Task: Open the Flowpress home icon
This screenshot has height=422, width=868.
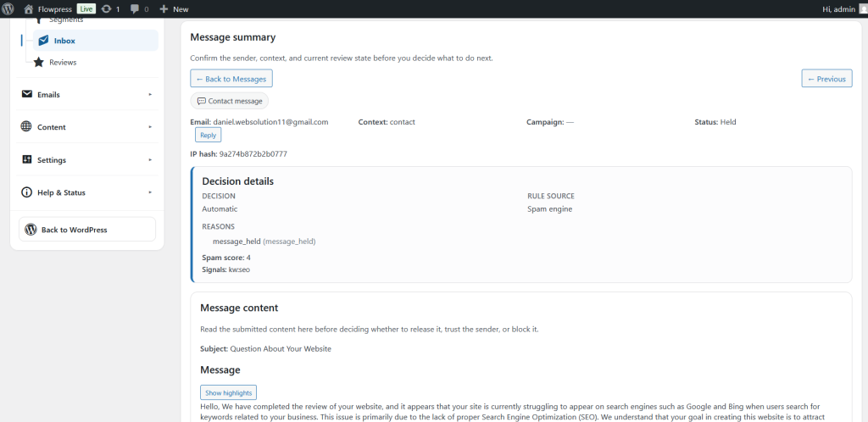Action: pos(29,8)
